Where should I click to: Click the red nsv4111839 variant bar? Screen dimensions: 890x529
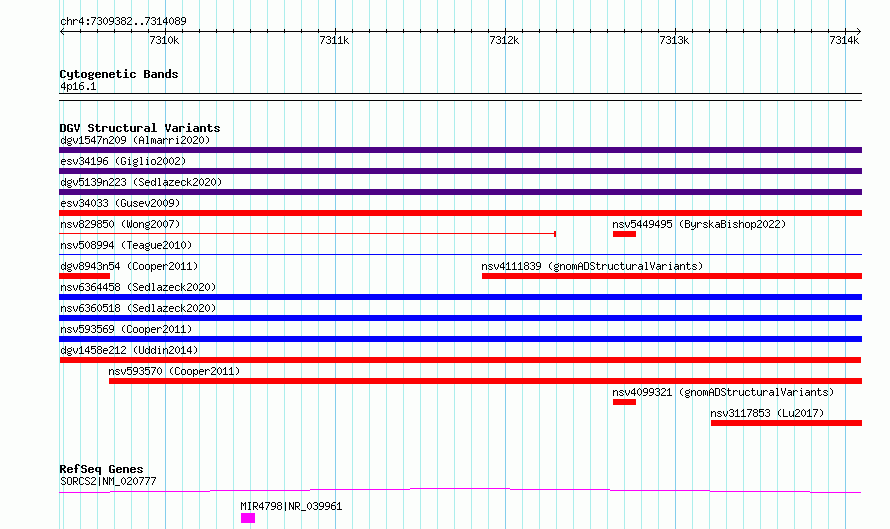pyautogui.click(x=672, y=276)
